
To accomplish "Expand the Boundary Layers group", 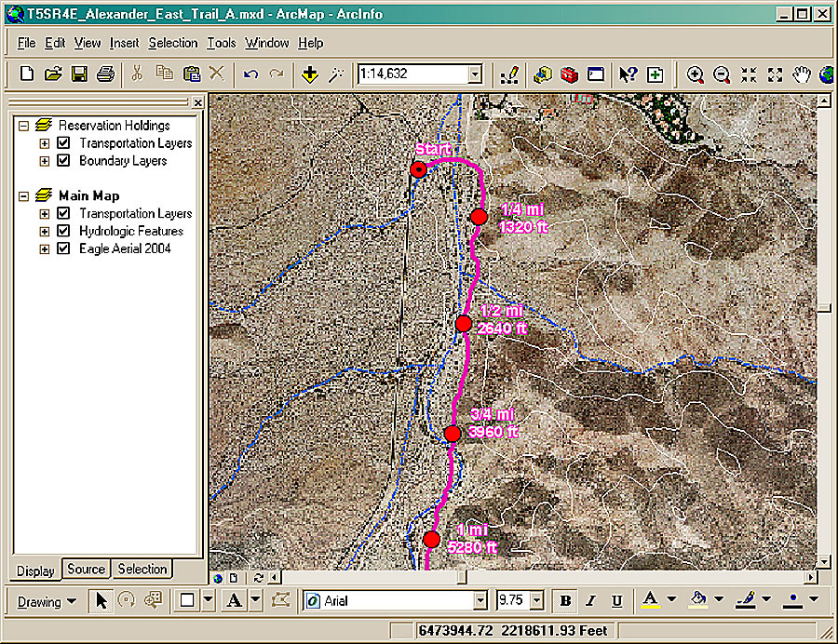I will (45, 161).
